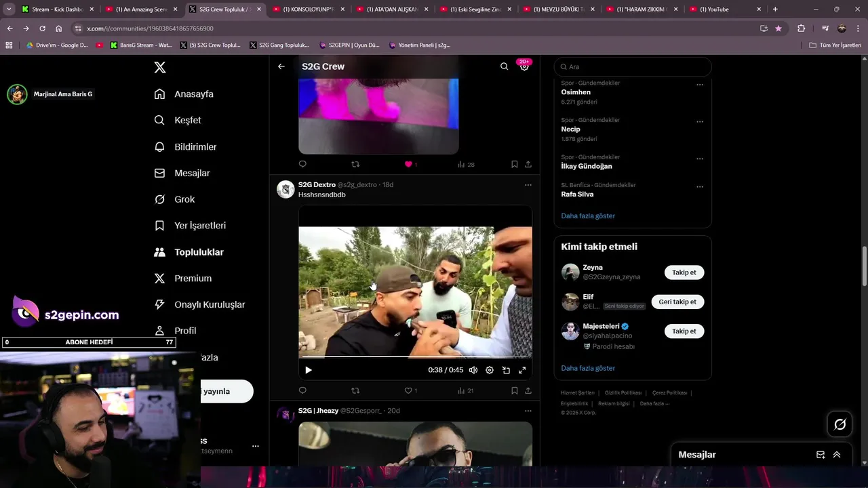Bookmark the pink image post
Screen dimensions: 868x488
click(515, 164)
